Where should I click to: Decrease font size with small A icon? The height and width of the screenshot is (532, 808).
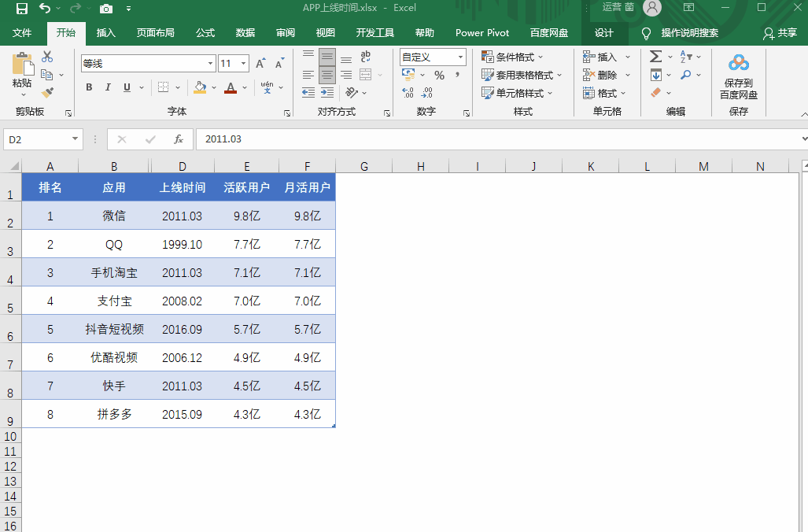(279, 64)
